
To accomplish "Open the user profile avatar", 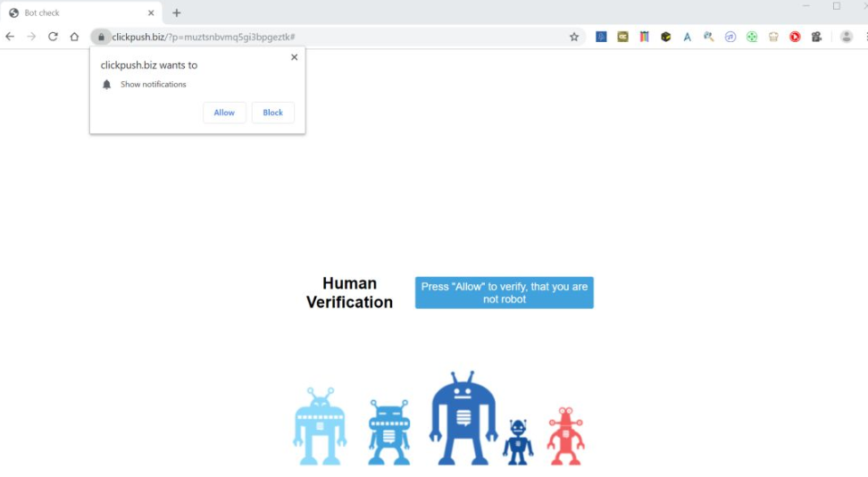I will pyautogui.click(x=846, y=37).
